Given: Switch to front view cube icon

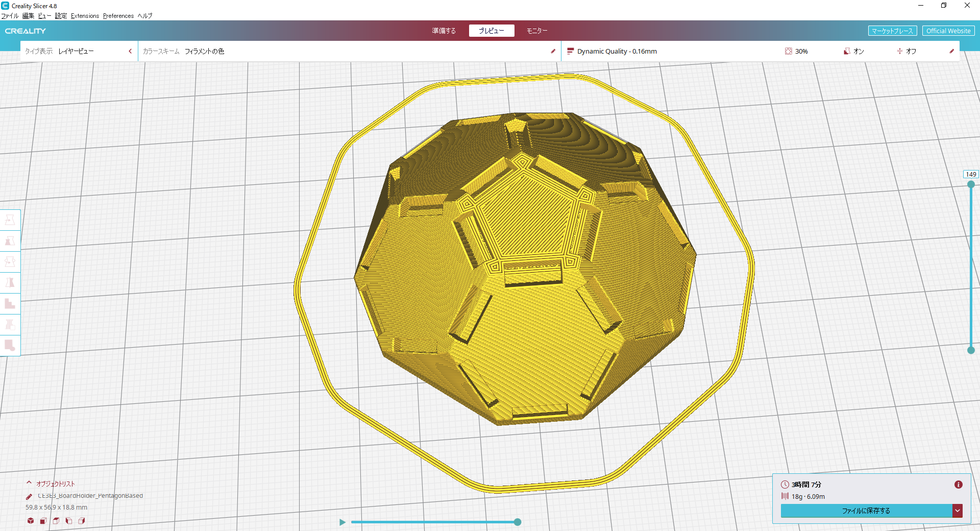Looking at the screenshot, I should (x=43, y=521).
